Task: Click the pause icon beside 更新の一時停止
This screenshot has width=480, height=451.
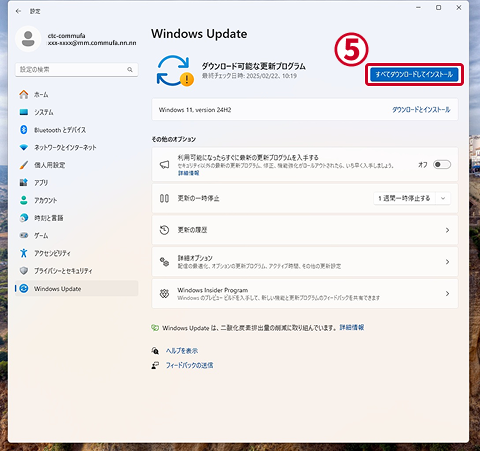Action: tap(164, 198)
